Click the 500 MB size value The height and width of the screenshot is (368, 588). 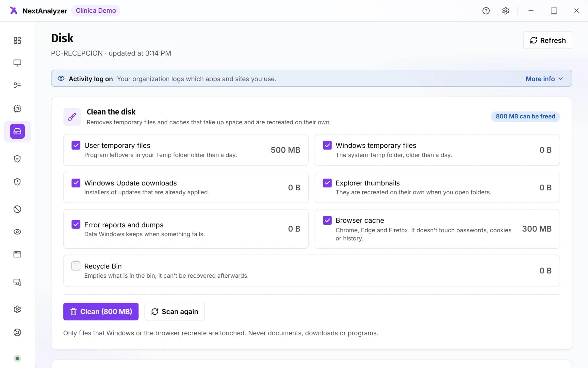[285, 150]
